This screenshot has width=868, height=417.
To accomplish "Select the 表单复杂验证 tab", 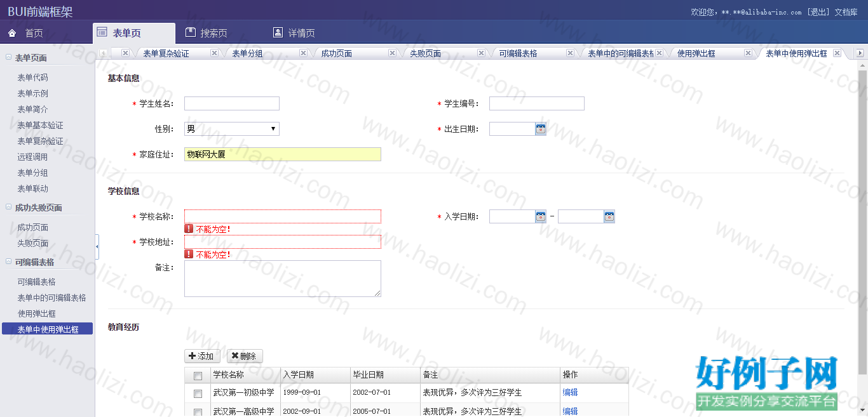I will (166, 53).
